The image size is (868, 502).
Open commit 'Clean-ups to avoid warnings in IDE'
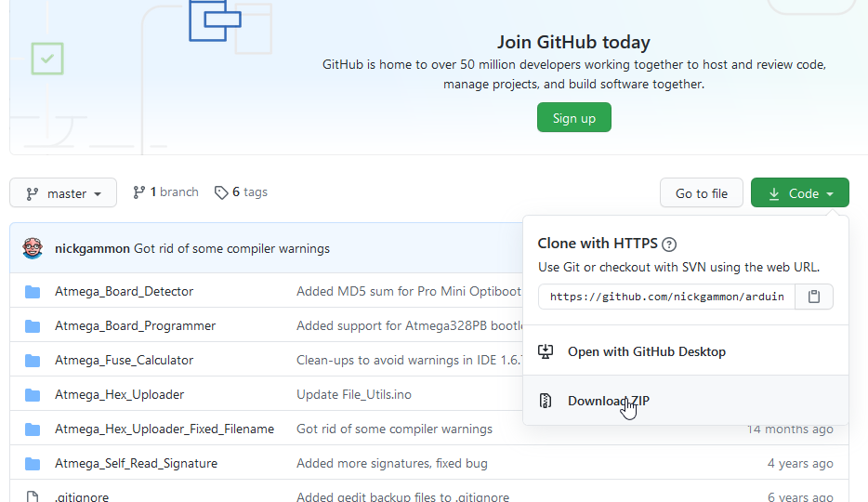(x=410, y=360)
